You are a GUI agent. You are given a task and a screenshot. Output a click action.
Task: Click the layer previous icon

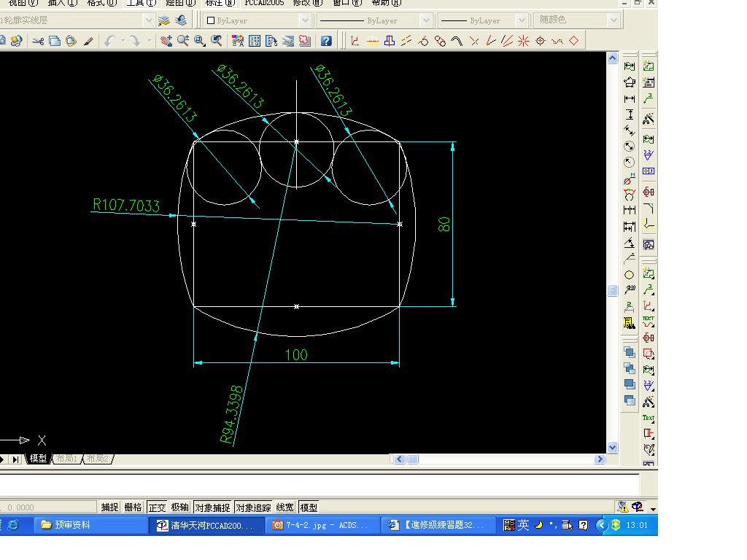click(181, 20)
